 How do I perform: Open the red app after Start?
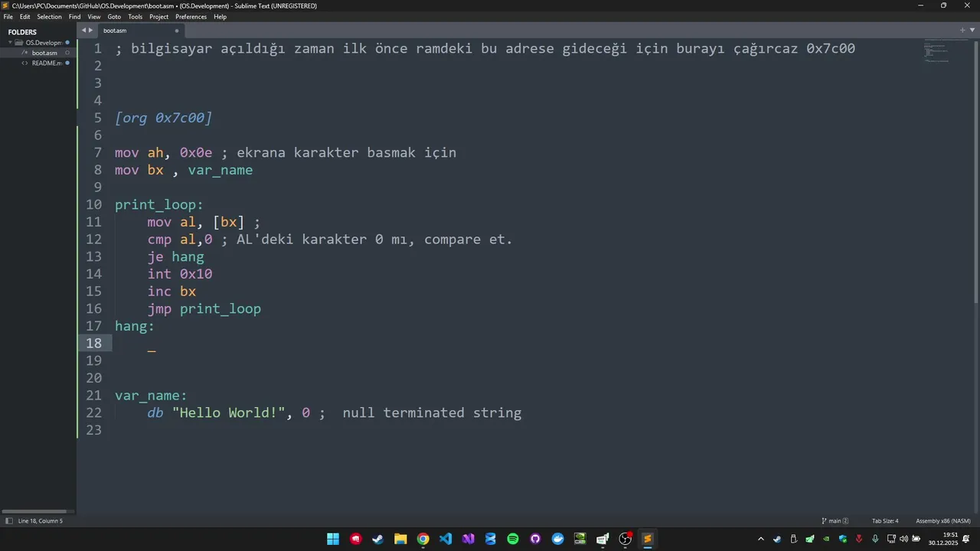355,539
